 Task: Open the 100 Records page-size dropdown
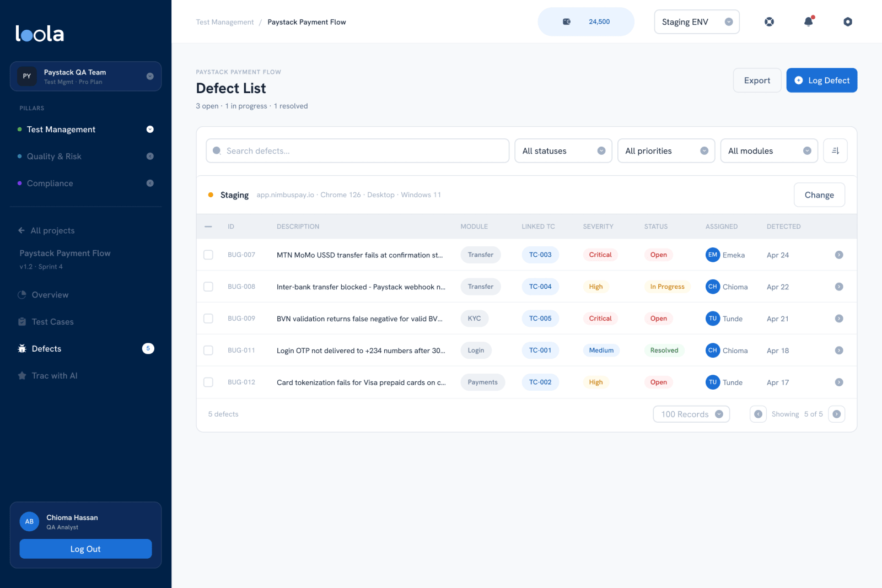click(691, 414)
